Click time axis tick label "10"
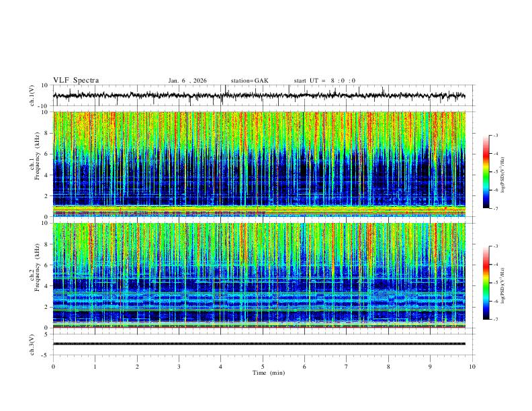Screen dimensions: 532x411 pos(472,367)
